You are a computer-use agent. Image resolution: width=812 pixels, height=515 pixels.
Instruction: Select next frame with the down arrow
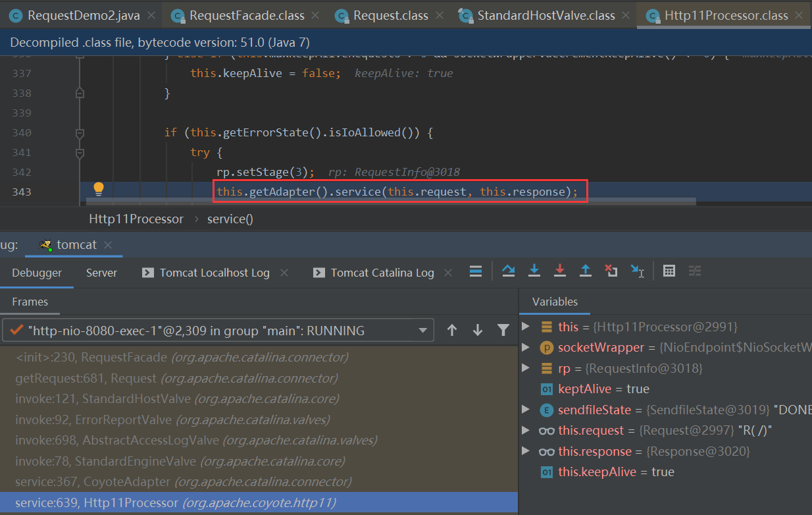(x=478, y=331)
